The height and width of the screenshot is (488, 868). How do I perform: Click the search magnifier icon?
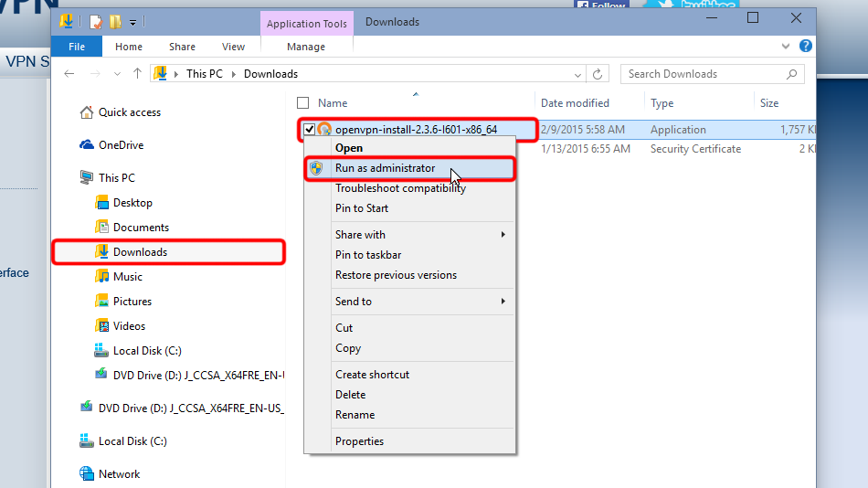[x=790, y=74]
